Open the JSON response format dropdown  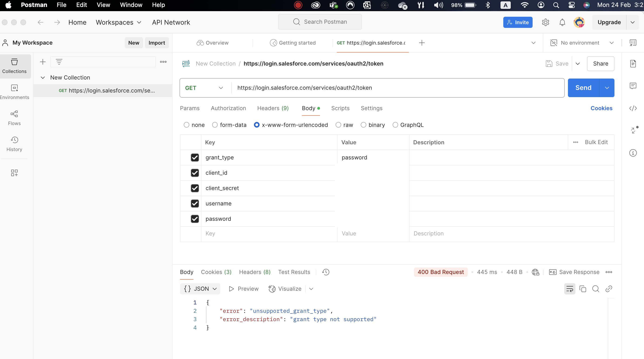[x=200, y=289]
